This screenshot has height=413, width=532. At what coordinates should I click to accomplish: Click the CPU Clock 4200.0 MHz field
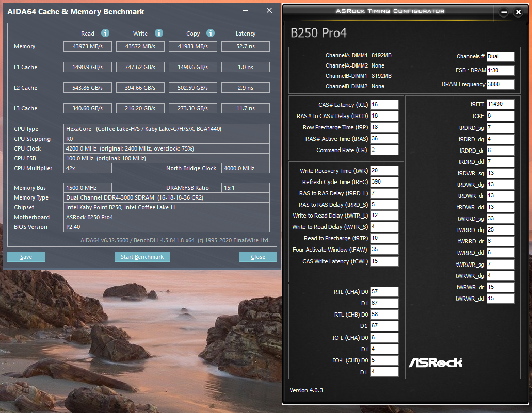coord(167,148)
